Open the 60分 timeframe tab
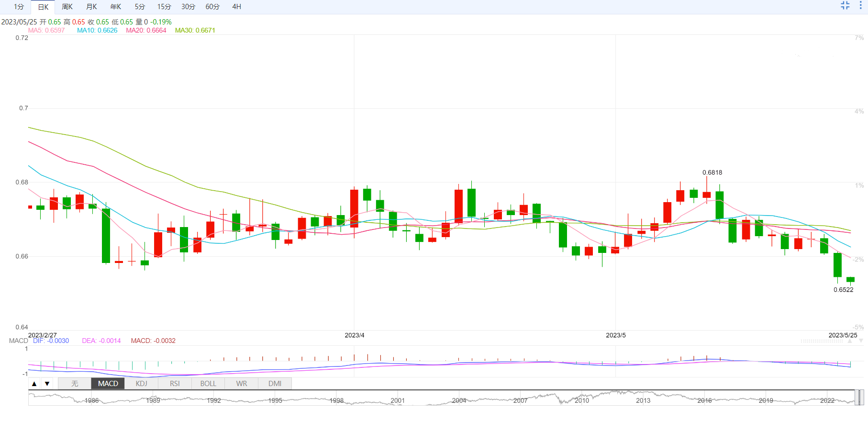Image resolution: width=868 pixels, height=422 pixels. click(x=212, y=7)
